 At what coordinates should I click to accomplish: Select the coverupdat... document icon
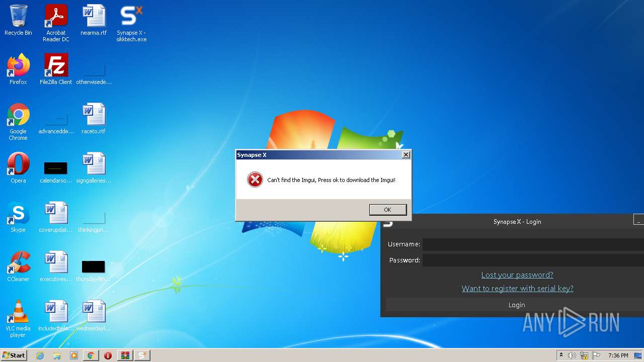tap(56, 217)
